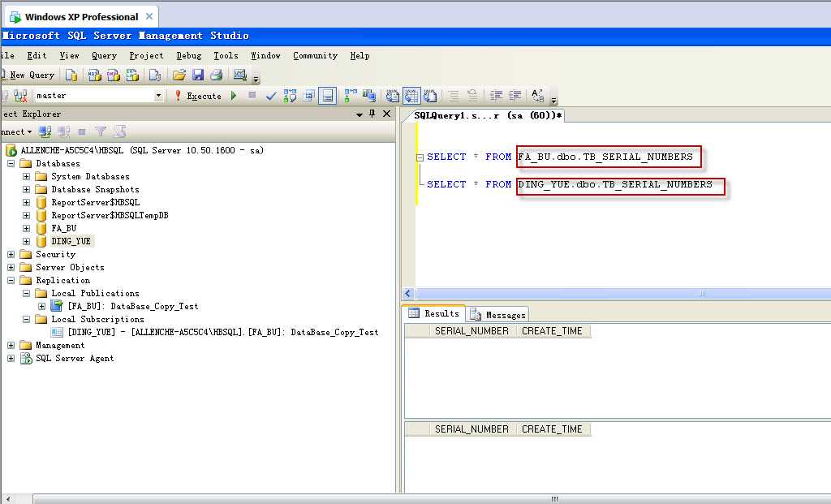Click the Parse query checkmark icon
The height and width of the screenshot is (504, 831).
click(271, 96)
